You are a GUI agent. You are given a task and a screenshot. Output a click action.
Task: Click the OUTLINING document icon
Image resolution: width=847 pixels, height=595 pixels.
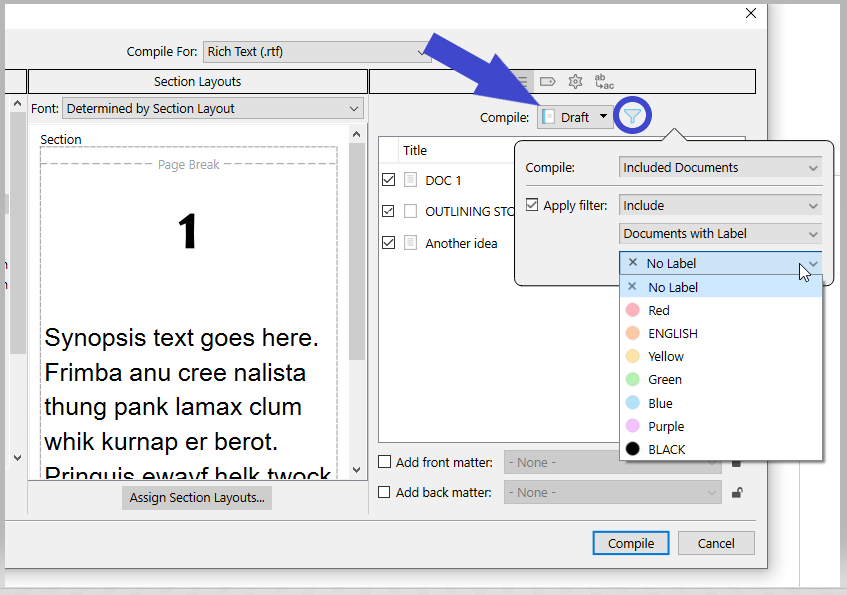coord(411,211)
